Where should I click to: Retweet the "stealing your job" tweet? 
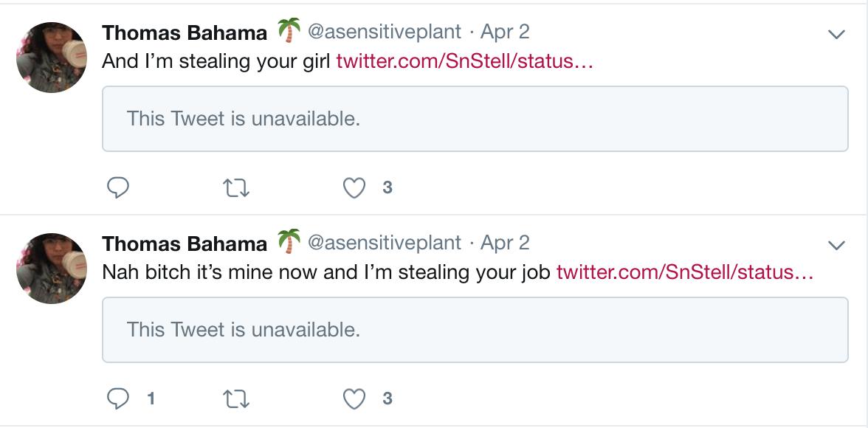click(x=236, y=399)
